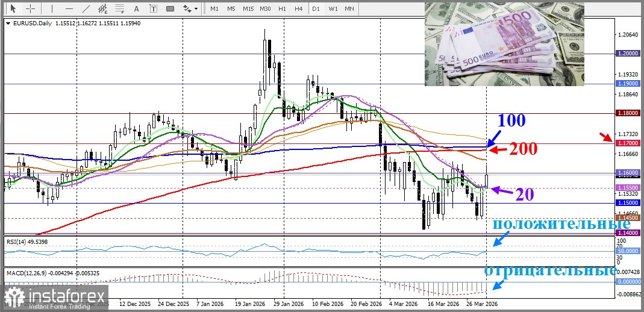The image size is (644, 312).
Task: Click the 1.18640 price scale value
Action: (x=627, y=95)
